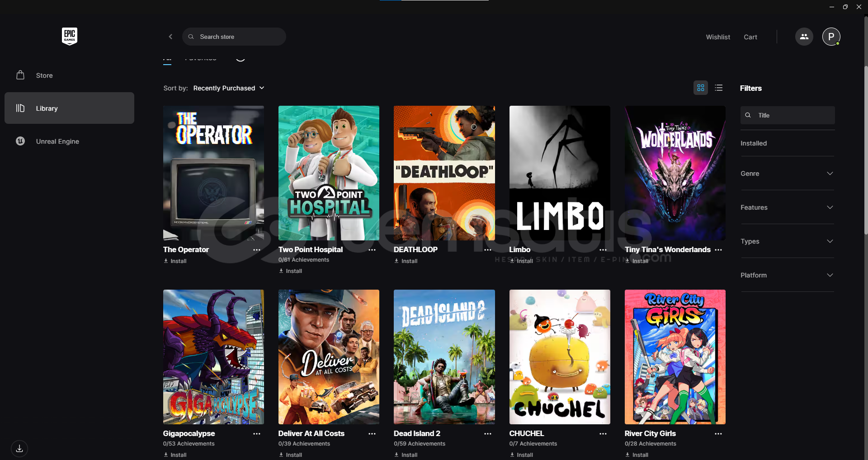The height and width of the screenshot is (460, 868).
Task: Open the Sort by Recently Purchased dropdown
Action: (x=229, y=88)
